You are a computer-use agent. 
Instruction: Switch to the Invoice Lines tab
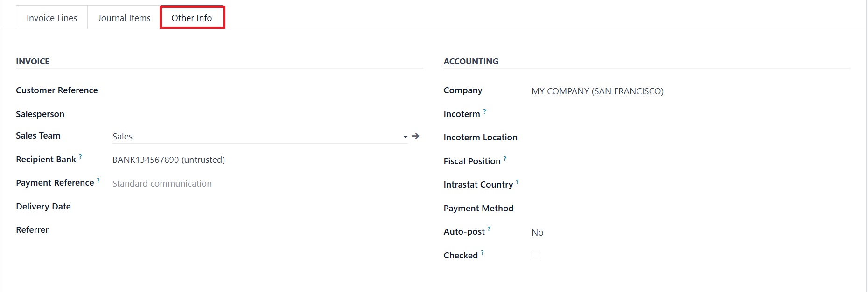[x=52, y=18]
